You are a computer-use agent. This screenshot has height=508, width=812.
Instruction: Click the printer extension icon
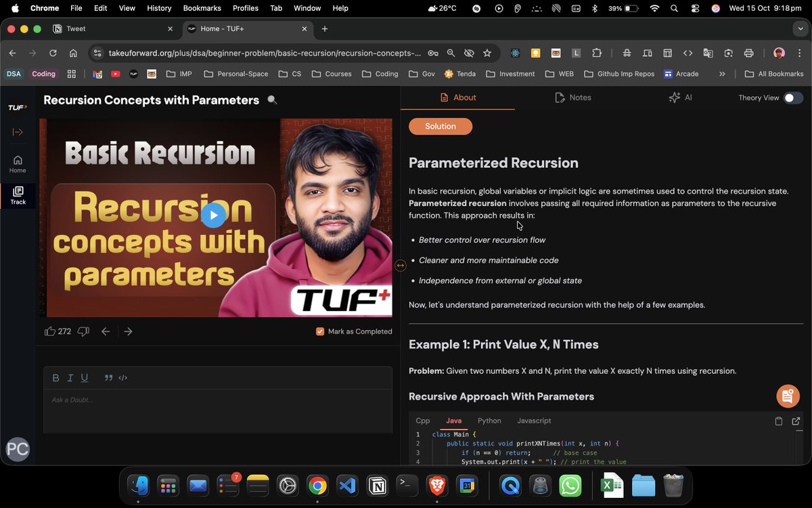(x=748, y=53)
